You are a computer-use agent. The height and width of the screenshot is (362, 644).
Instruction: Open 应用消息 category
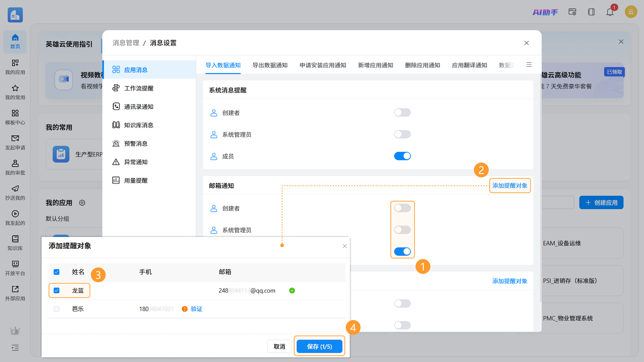coord(149,70)
